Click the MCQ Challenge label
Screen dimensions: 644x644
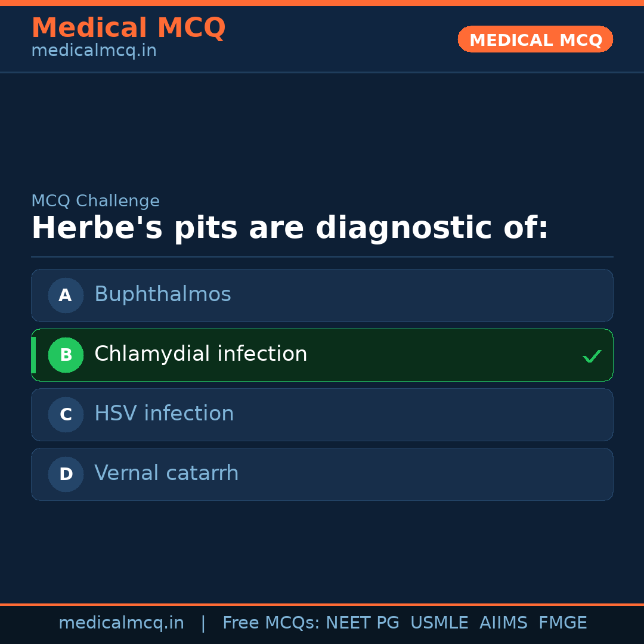[95, 201]
